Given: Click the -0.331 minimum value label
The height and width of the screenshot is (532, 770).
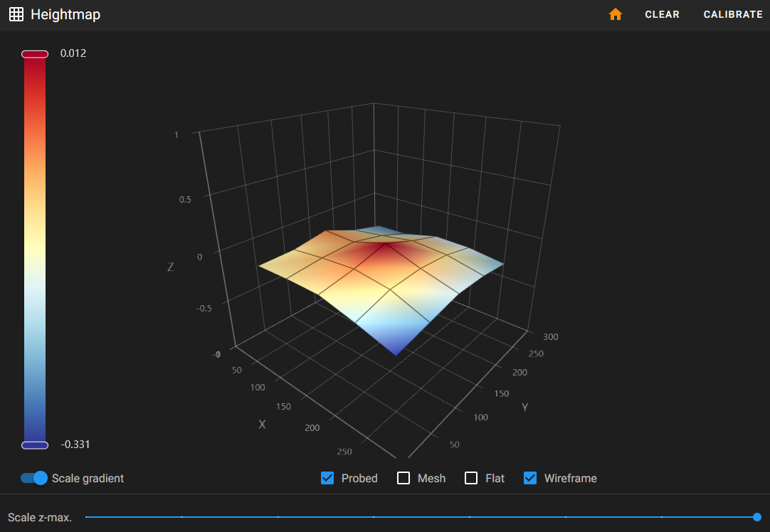Looking at the screenshot, I should tap(75, 445).
